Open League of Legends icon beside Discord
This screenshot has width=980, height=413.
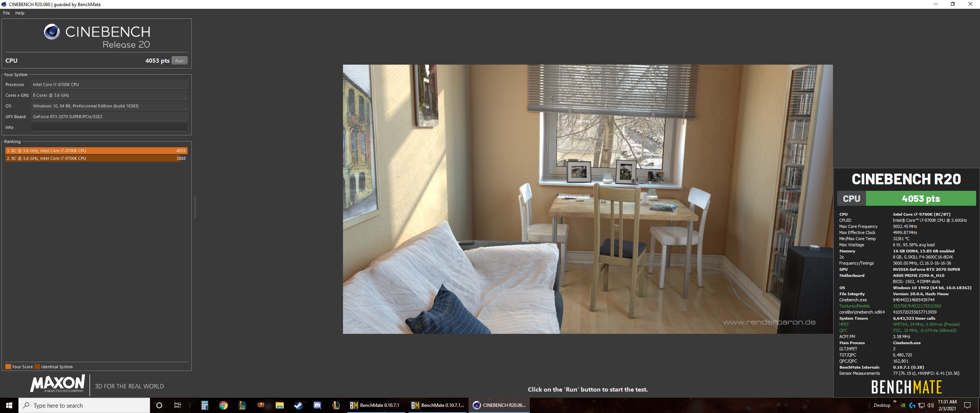pyautogui.click(x=336, y=405)
